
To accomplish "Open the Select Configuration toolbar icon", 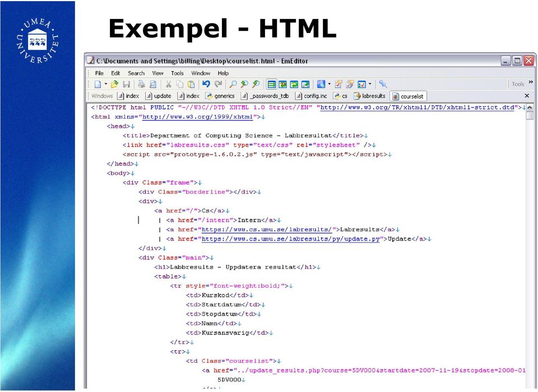I will pyautogui.click(x=321, y=85).
